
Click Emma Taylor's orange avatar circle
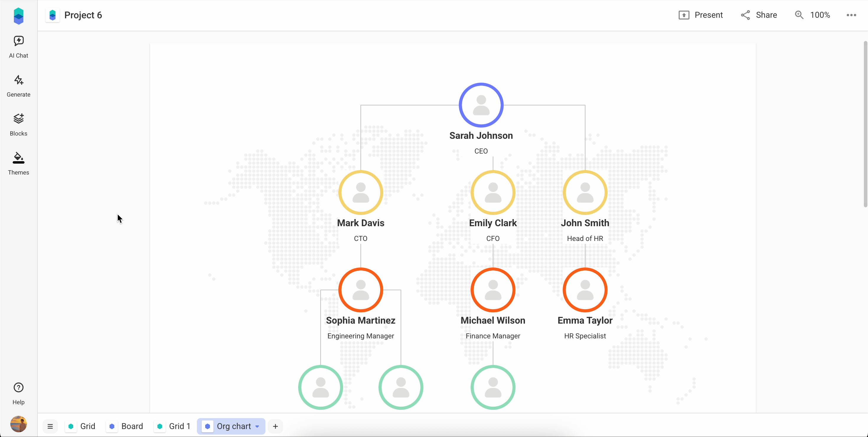pos(585,290)
